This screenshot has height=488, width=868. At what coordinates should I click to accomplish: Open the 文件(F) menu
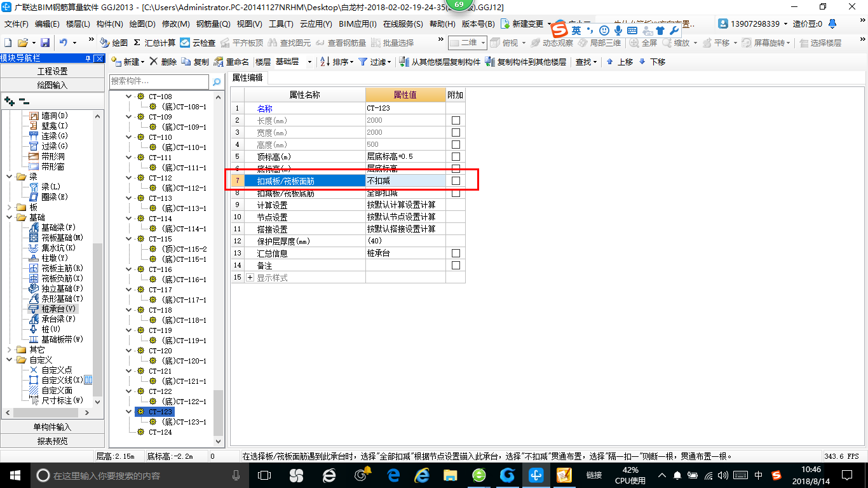pos(17,24)
